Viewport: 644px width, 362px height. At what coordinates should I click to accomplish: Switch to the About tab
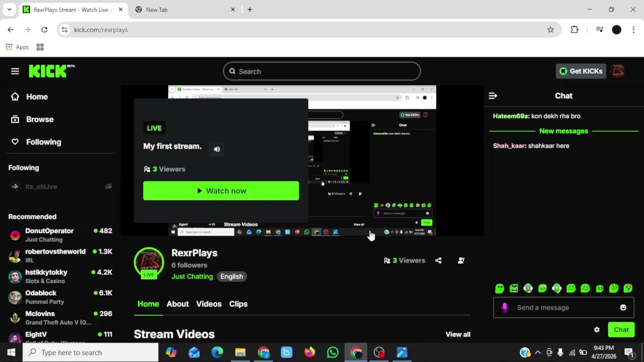178,304
